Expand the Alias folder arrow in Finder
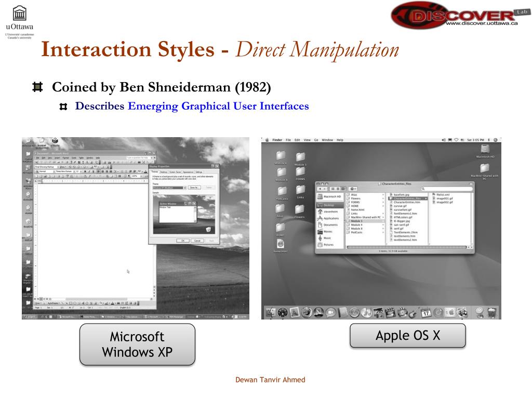The height and width of the screenshot is (399, 532). coord(383,195)
